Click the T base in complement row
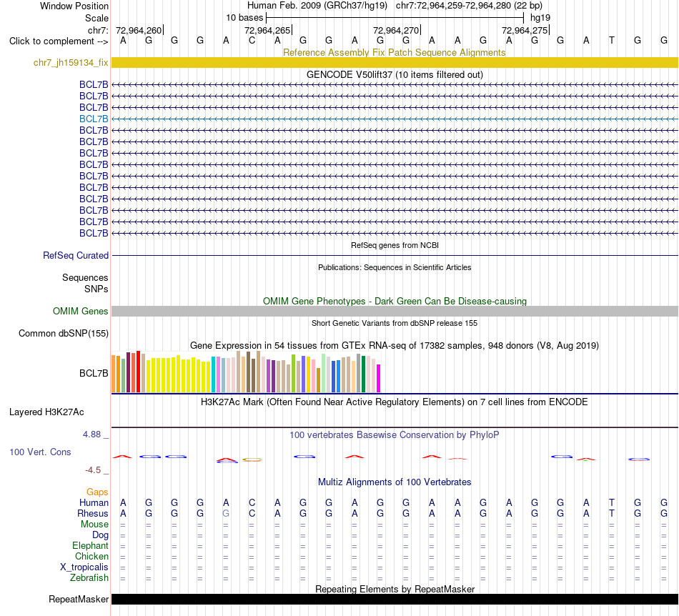Image resolution: width=679 pixels, height=616 pixels. pyautogui.click(x=611, y=41)
